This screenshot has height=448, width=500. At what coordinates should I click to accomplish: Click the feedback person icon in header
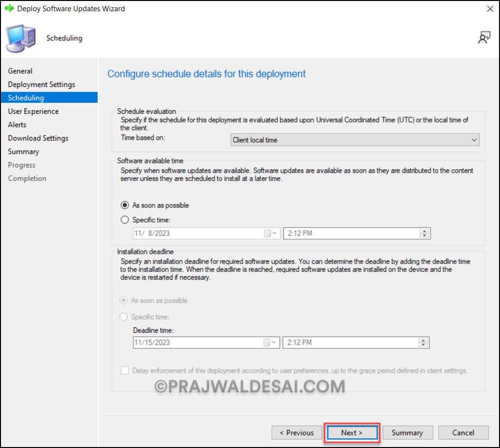[484, 38]
